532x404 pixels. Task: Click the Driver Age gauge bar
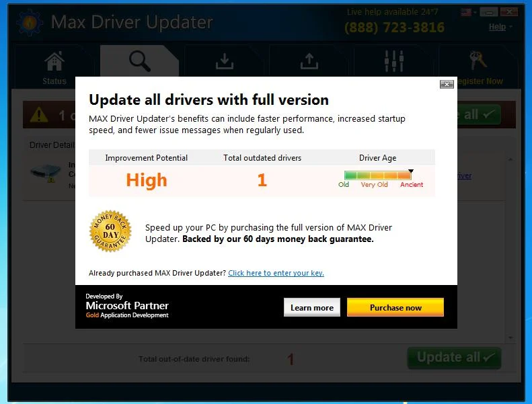[x=377, y=175]
